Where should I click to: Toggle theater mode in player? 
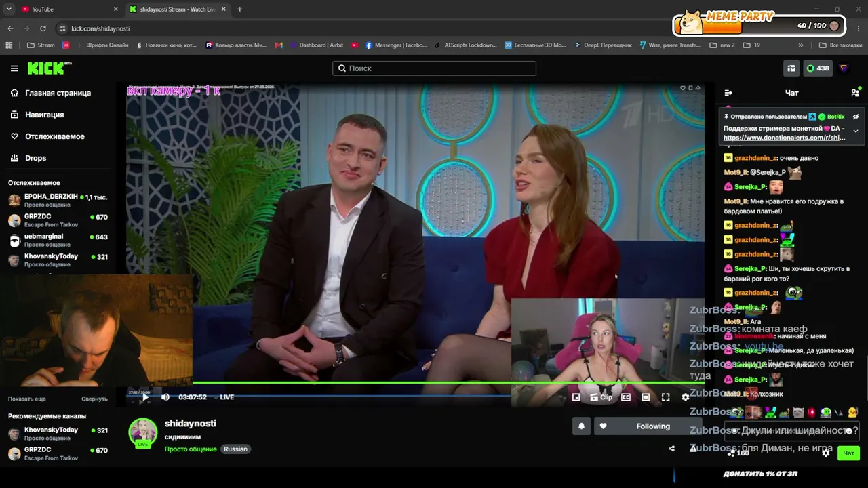(x=646, y=397)
